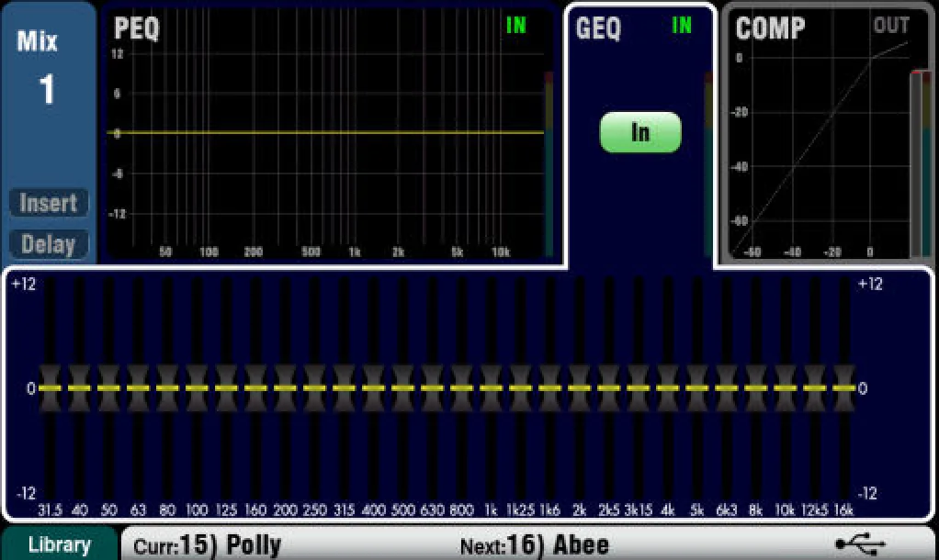Screen dimensions: 939x560
Task: Click next scene 'Next:16) Abee'
Action: point(534,545)
